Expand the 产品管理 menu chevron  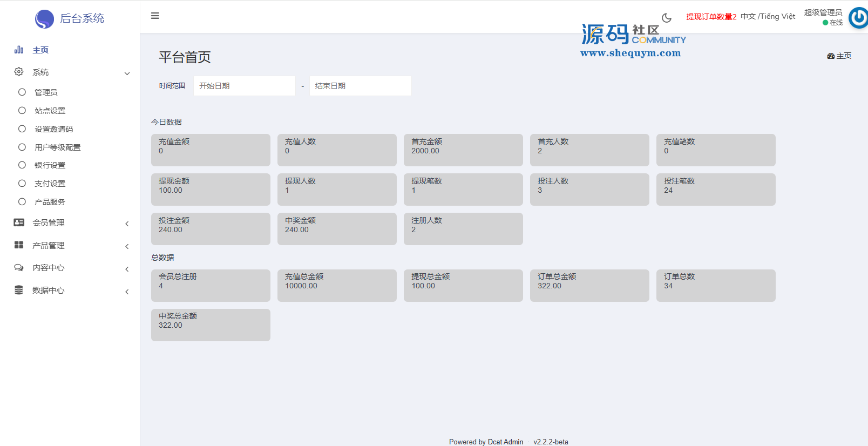(127, 246)
